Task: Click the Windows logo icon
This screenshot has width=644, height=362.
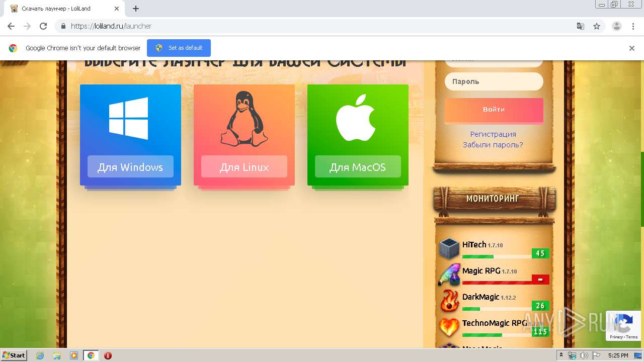Action: [x=129, y=118]
